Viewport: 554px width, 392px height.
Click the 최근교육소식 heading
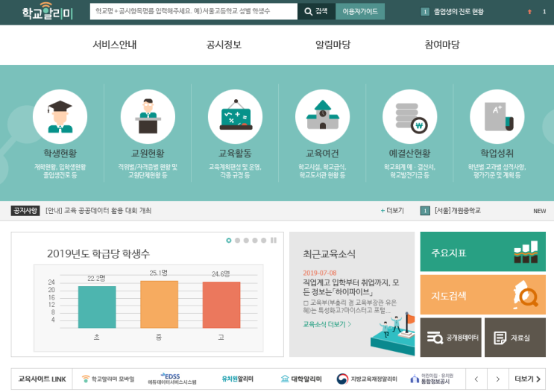329,253
